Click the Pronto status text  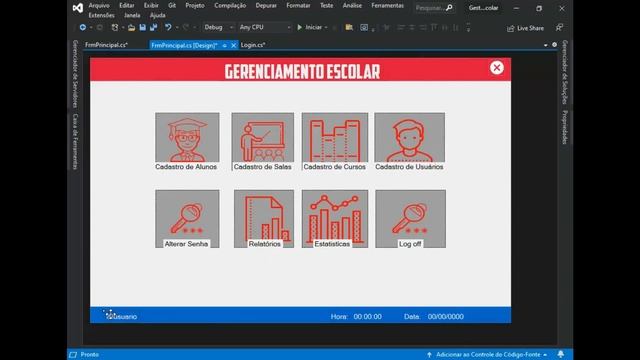pos(89,354)
